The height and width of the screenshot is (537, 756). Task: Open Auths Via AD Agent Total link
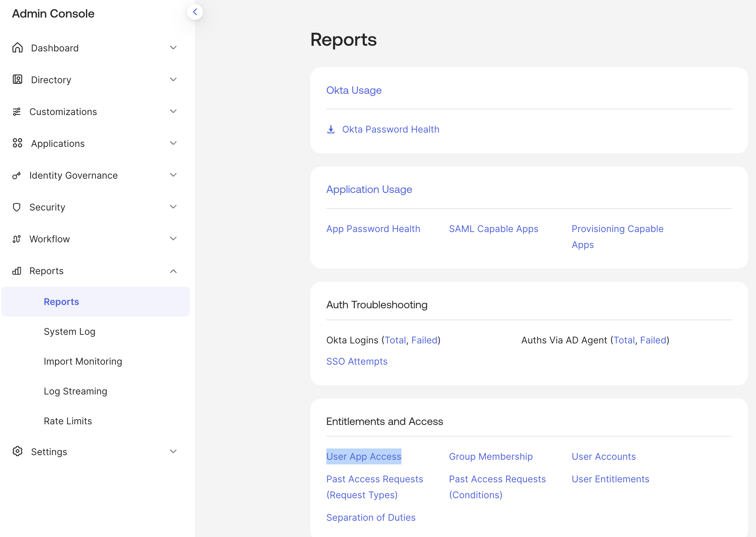click(624, 340)
